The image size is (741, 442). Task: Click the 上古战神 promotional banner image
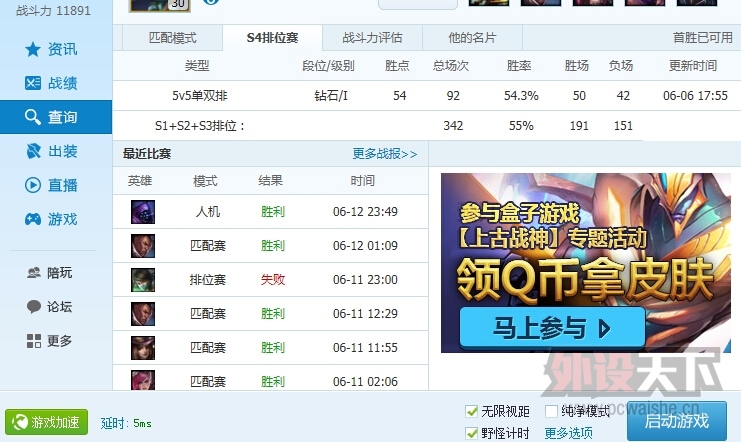[x=586, y=263]
